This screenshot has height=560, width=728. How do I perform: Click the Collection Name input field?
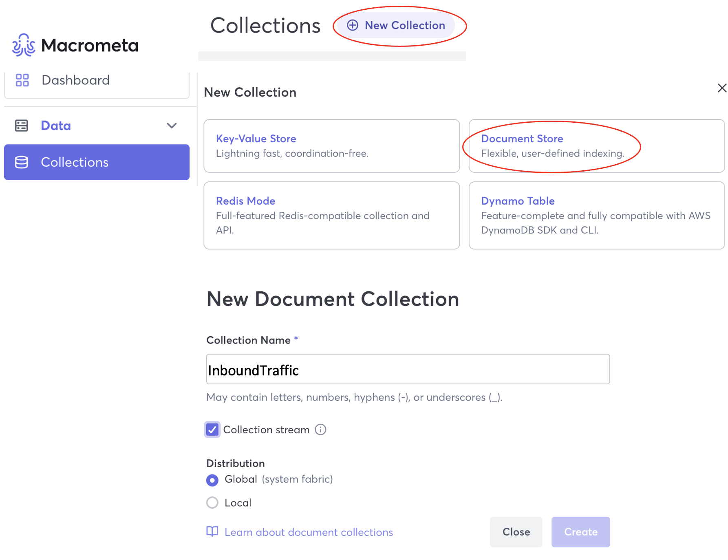click(x=408, y=369)
